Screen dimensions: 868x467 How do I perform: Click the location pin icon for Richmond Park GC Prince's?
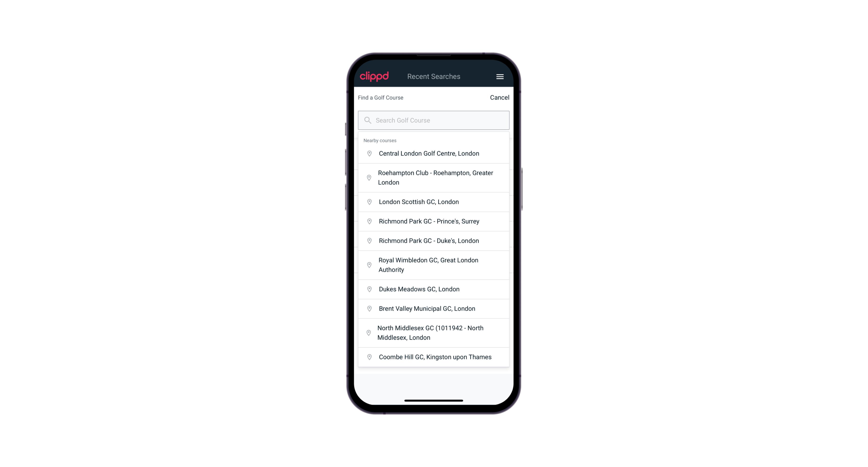tap(368, 221)
